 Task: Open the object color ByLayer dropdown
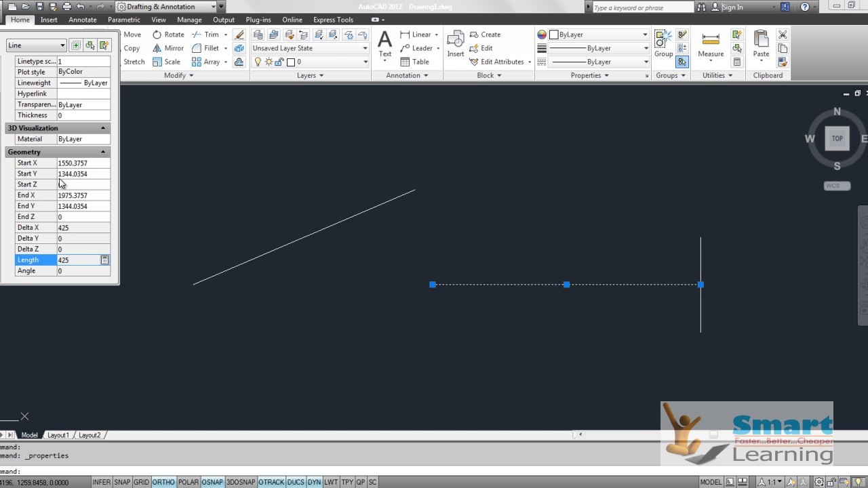[x=598, y=35]
